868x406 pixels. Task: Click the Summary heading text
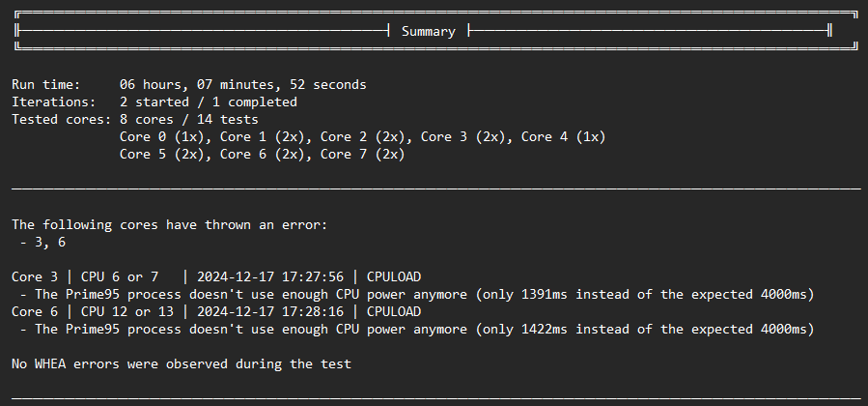[x=428, y=31]
